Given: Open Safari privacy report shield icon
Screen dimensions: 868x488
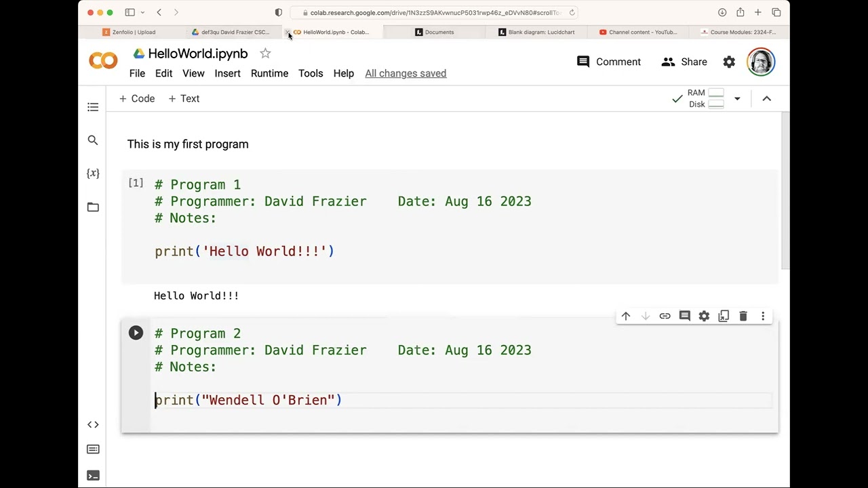Looking at the screenshot, I should 278,12.
